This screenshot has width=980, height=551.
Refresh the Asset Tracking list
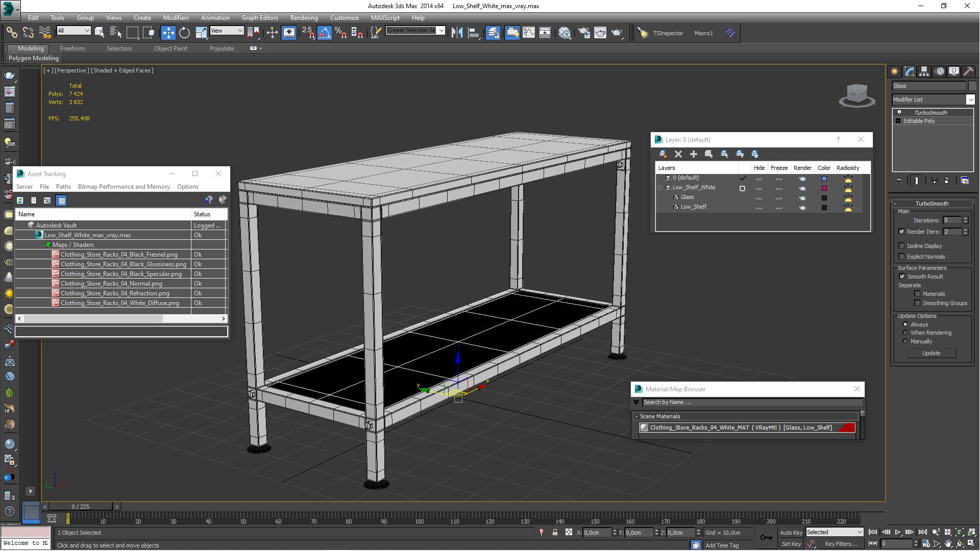pyautogui.click(x=20, y=201)
